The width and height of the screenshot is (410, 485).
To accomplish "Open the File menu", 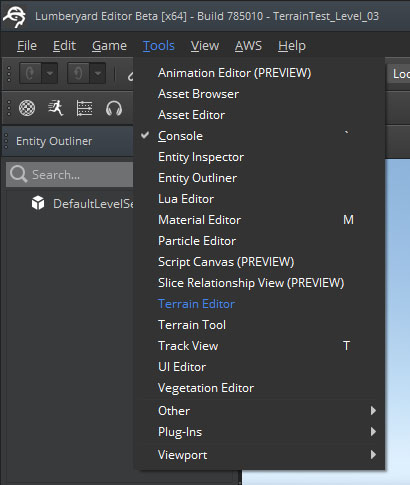I will coord(27,46).
